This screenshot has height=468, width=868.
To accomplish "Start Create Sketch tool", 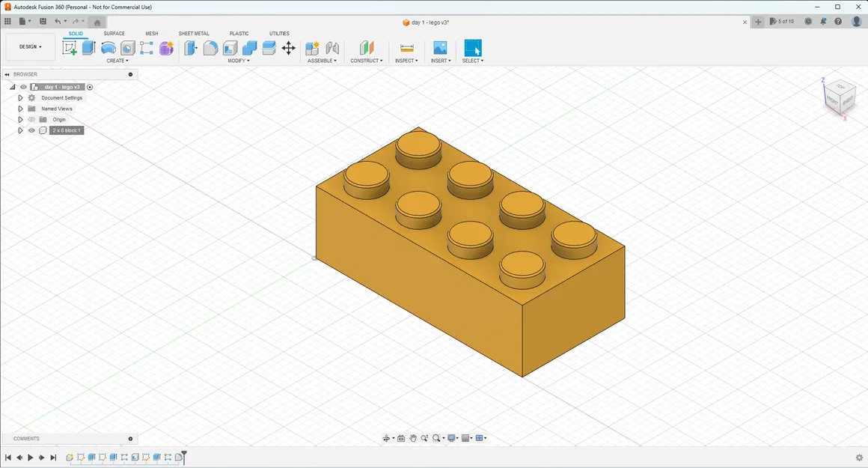I will tap(69, 48).
